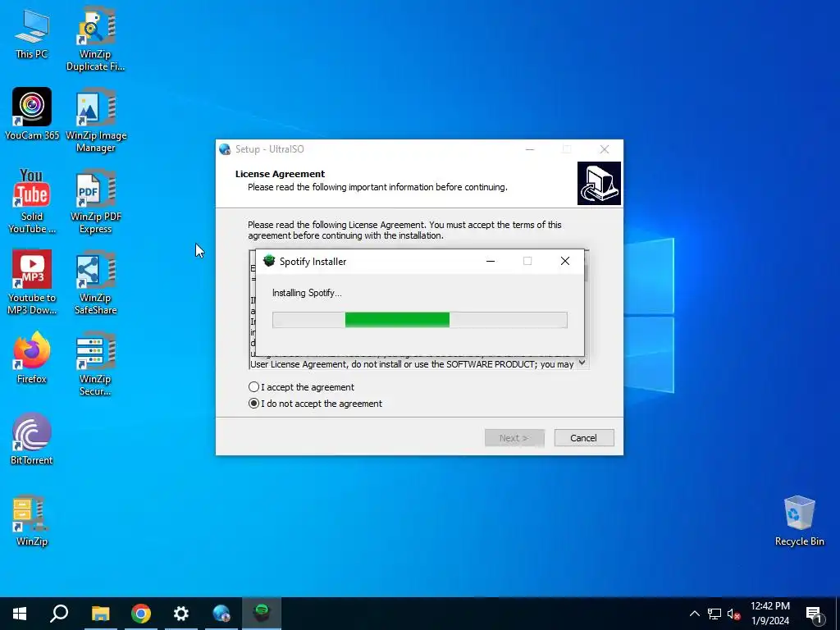Select I accept the agreement
Viewport: 840px width, 630px height.
(x=301, y=387)
